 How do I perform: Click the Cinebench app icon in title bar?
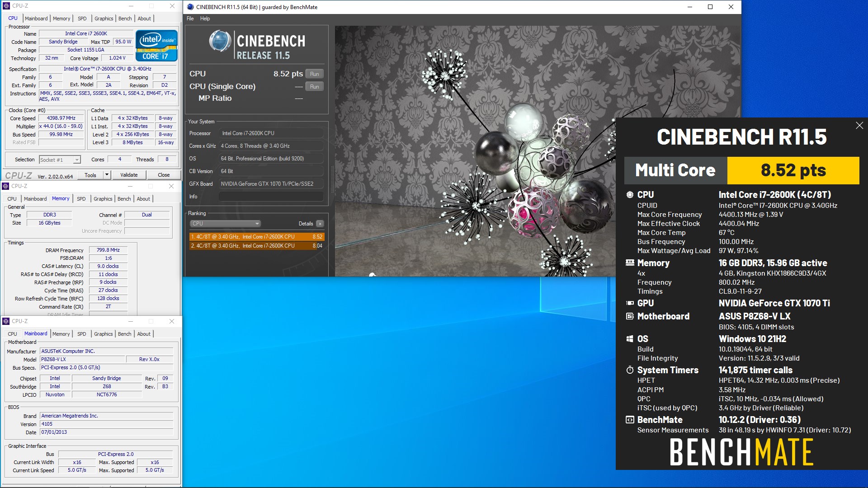pyautogui.click(x=190, y=7)
